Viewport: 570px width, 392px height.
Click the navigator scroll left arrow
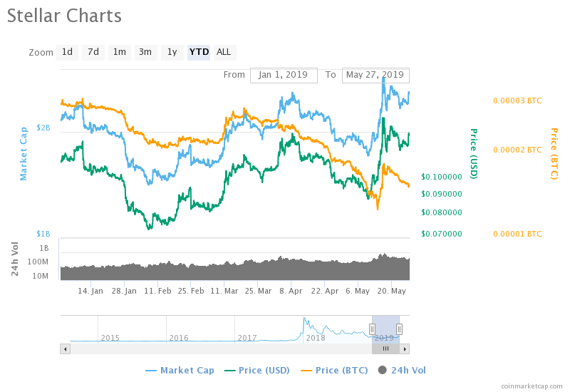65,349
